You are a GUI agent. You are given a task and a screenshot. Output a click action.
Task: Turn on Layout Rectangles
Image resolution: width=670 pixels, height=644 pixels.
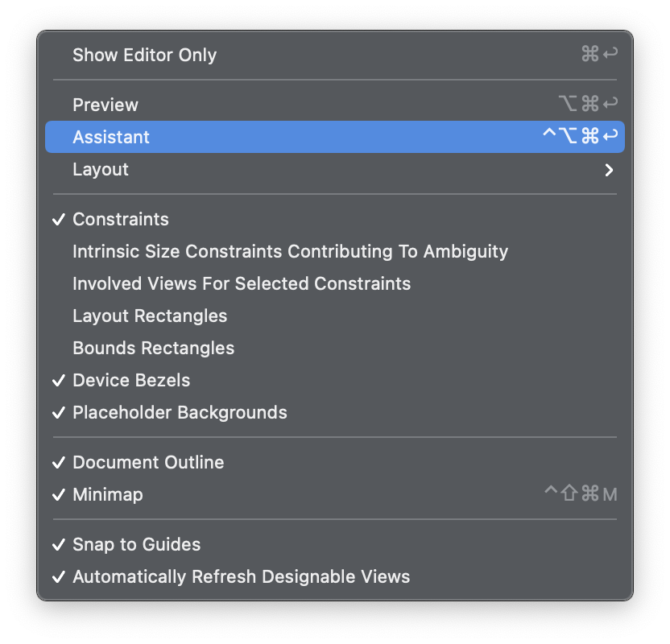tap(334, 316)
